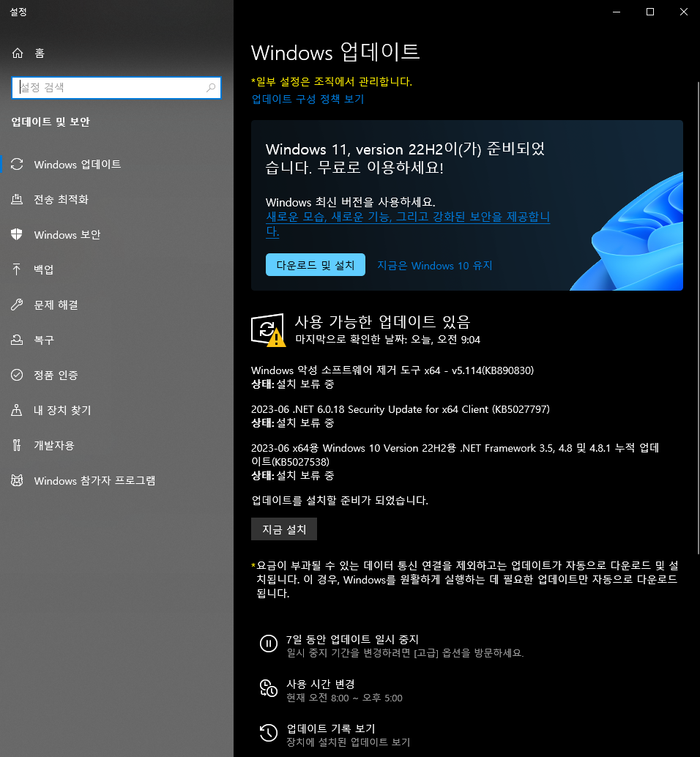
Task: Open 정품 인증 settings
Action: pos(117,375)
